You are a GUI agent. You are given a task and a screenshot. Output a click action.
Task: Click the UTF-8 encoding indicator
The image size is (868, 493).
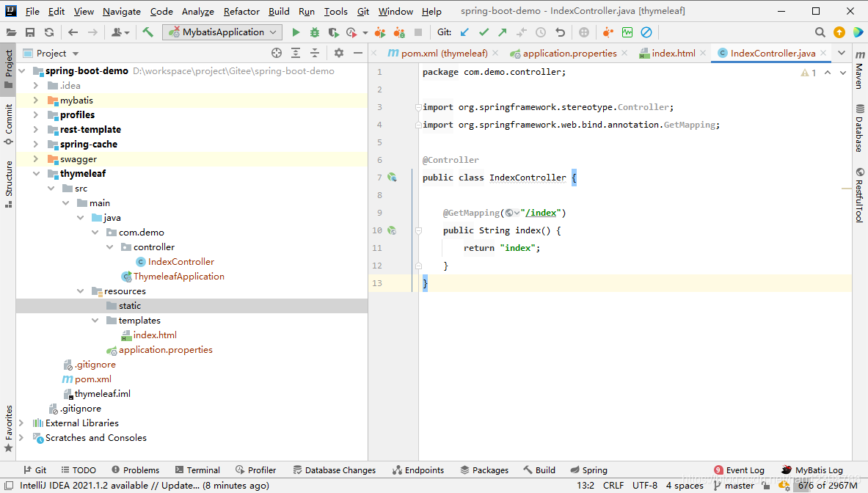click(645, 485)
